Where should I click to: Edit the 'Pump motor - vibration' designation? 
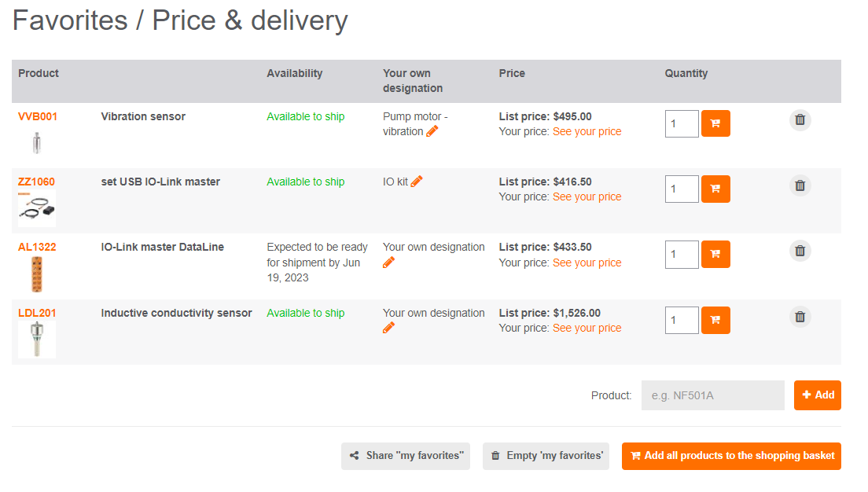click(432, 132)
